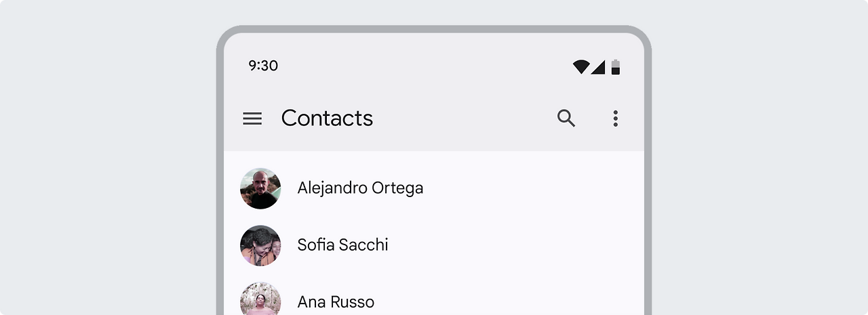Open Alejandro Ortega's avatar photo
The image size is (868, 315).
point(260,188)
